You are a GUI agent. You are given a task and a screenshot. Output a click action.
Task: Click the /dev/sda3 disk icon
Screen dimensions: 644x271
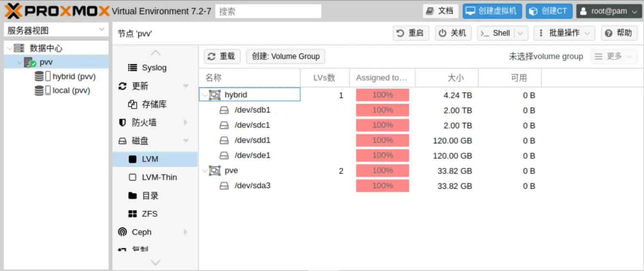pyautogui.click(x=224, y=186)
